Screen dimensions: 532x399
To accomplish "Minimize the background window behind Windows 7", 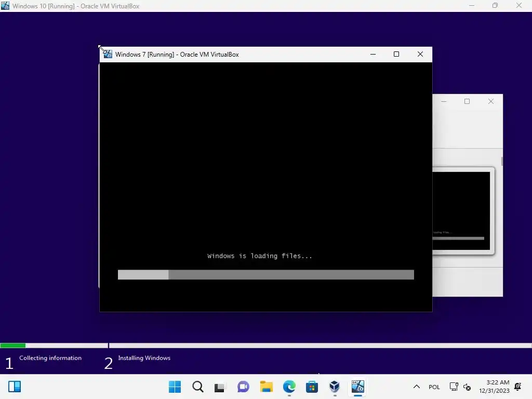I will pos(444,101).
